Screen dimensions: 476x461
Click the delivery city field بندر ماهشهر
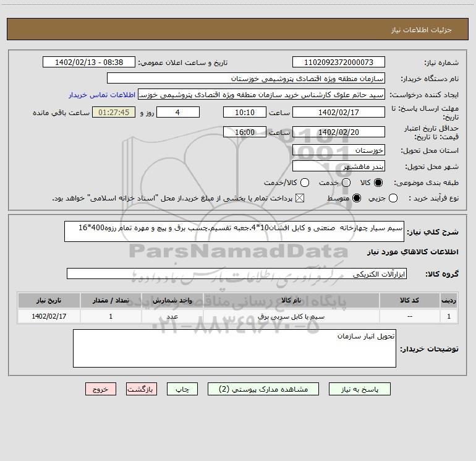tap(339, 166)
